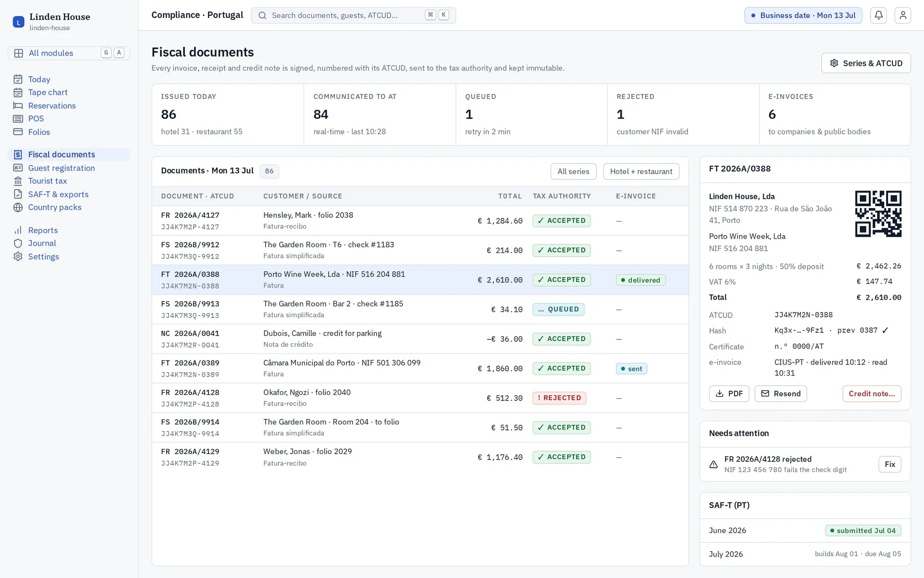Click the QR code on FT 2026A/0388
The width and height of the screenshot is (924, 578).
click(878, 214)
